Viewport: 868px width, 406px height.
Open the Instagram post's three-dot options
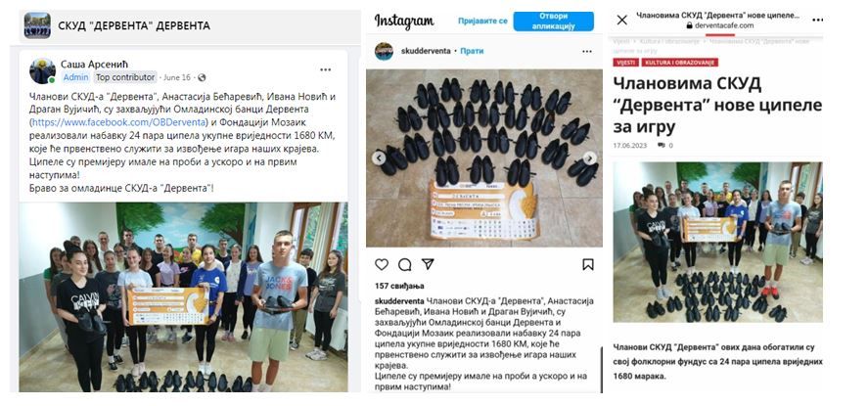(587, 52)
